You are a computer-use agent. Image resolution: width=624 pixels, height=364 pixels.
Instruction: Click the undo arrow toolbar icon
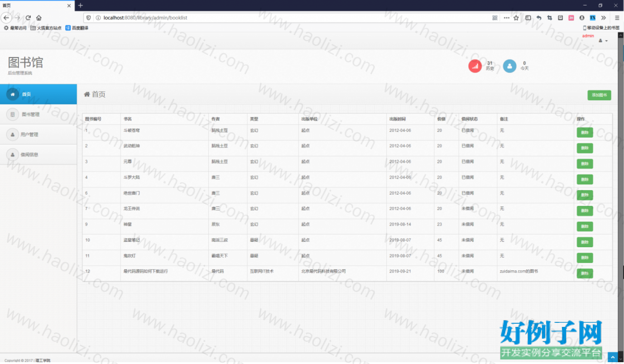(x=539, y=18)
